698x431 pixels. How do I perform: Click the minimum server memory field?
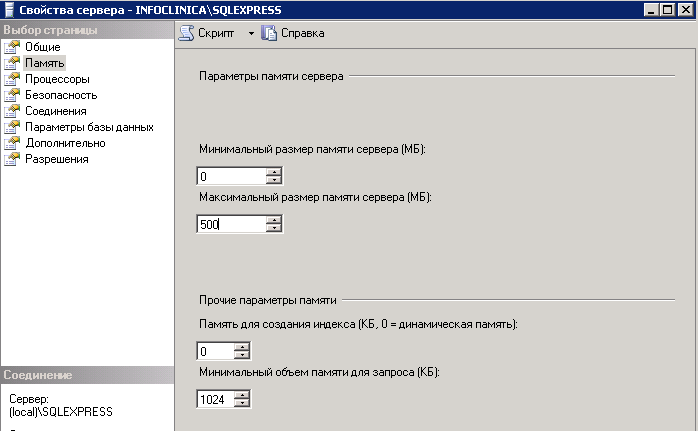point(231,176)
